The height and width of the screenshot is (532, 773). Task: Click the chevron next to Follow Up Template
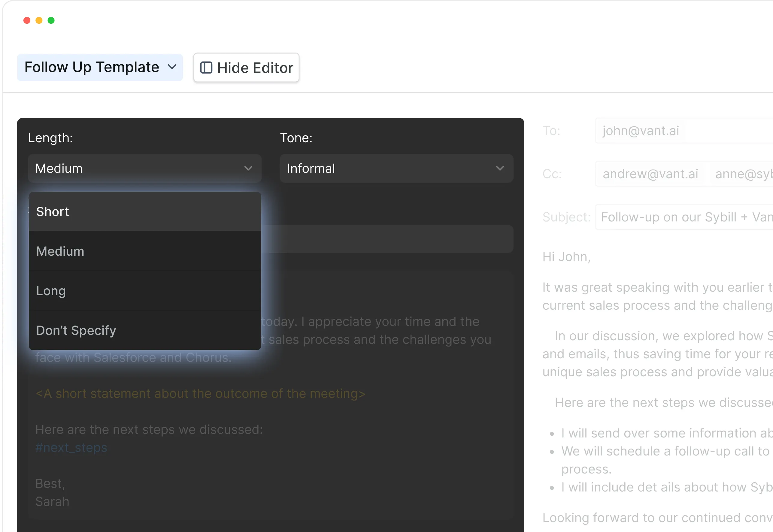[x=172, y=67]
